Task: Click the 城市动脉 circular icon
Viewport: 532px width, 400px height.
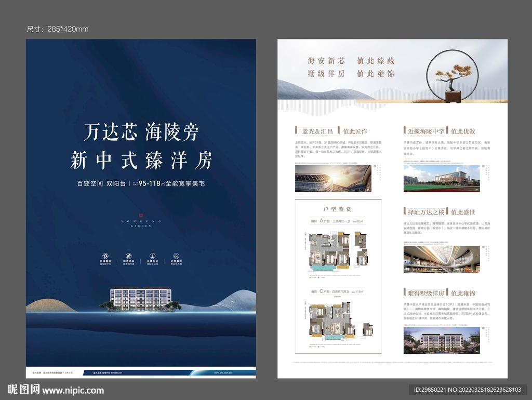Action: (x=129, y=256)
